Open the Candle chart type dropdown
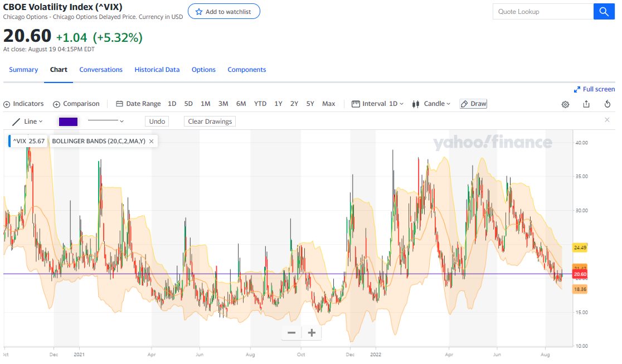Image resolution: width=622 pixels, height=364 pixels. click(437, 104)
